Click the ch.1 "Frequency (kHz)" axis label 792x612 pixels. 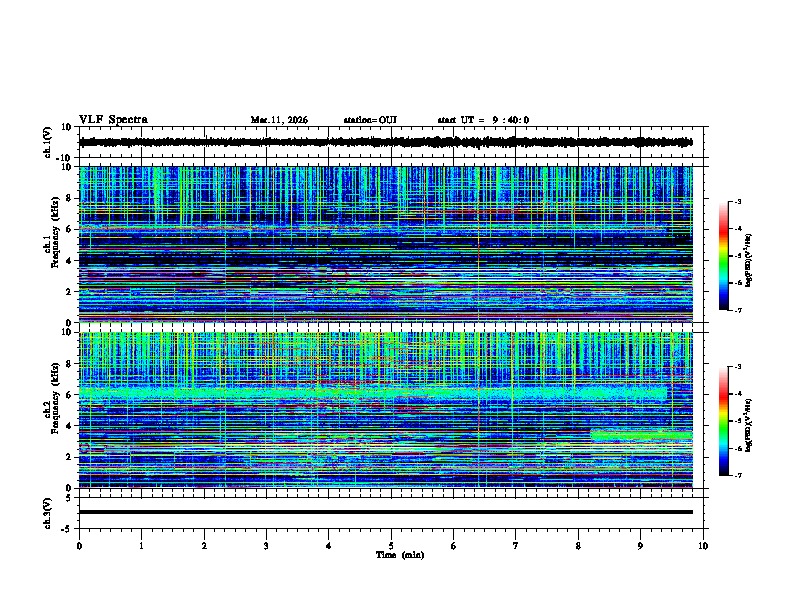pos(55,232)
